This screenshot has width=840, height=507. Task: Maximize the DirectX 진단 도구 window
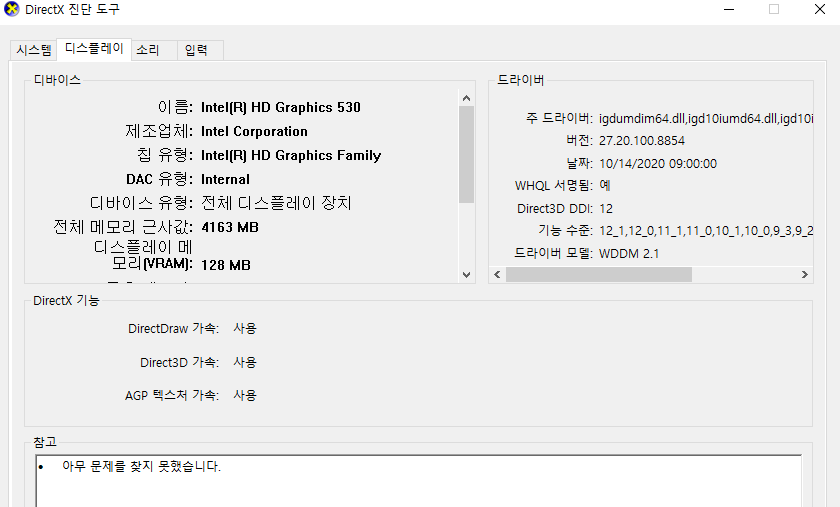tap(773, 10)
